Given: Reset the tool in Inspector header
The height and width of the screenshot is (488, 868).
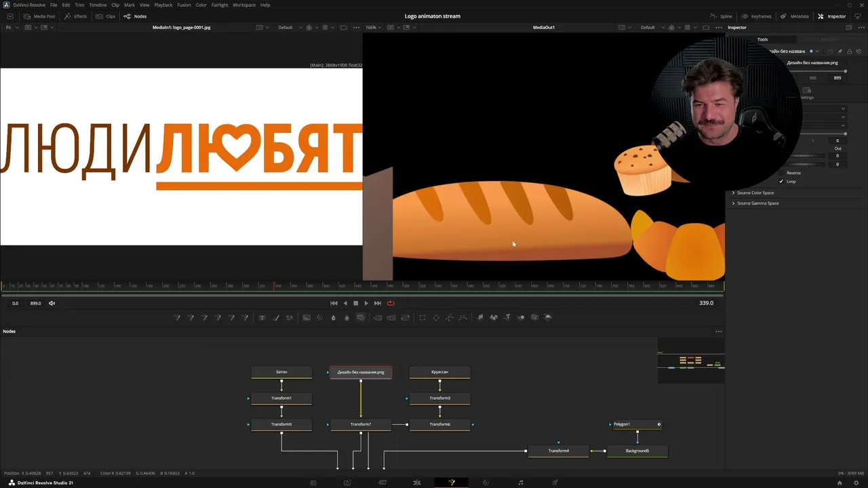Looking at the screenshot, I should (x=858, y=52).
